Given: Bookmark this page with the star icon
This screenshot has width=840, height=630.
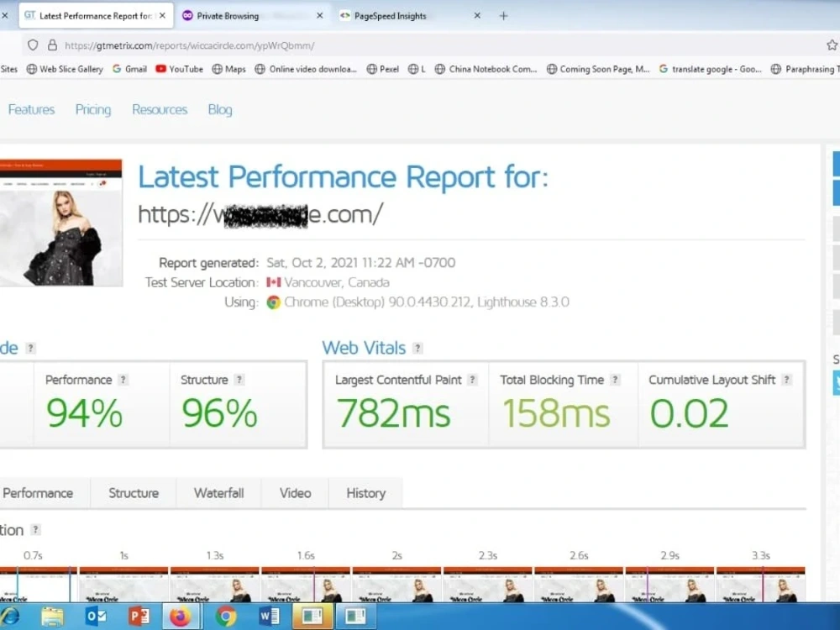Looking at the screenshot, I should [832, 45].
